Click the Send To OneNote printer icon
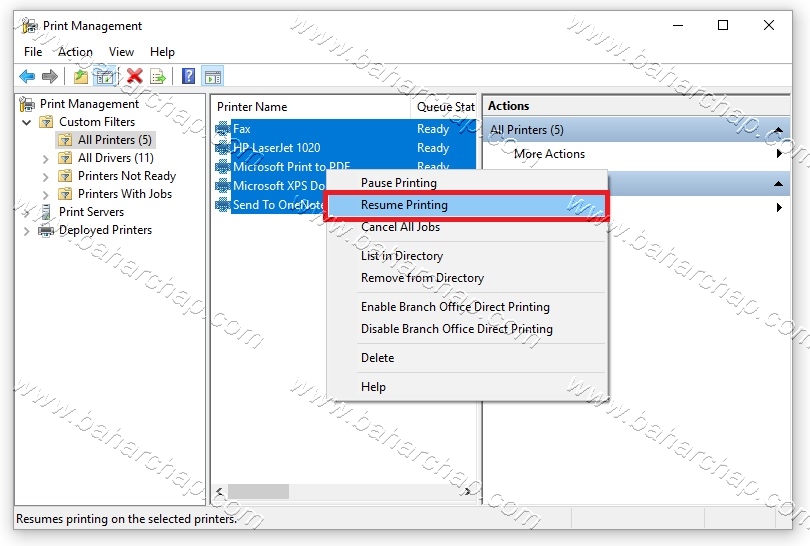The height and width of the screenshot is (546, 810). pyautogui.click(x=223, y=205)
